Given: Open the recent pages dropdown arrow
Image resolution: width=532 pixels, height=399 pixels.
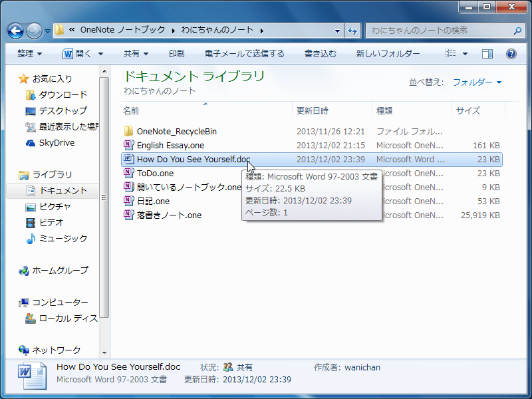Looking at the screenshot, I should [x=47, y=31].
